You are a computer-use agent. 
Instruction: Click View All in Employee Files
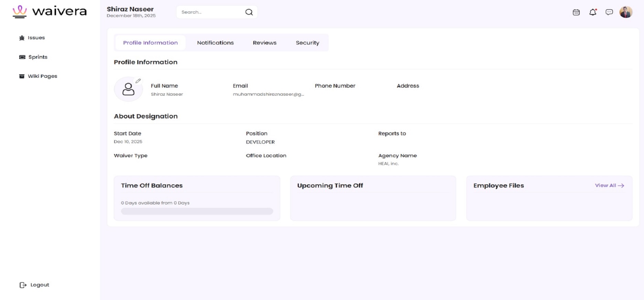click(609, 185)
